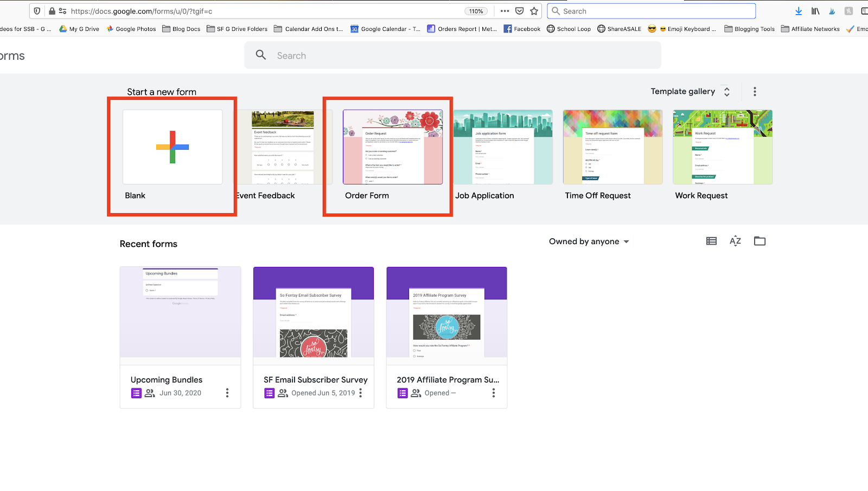This screenshot has height=491, width=868.
Task: Open the SF G Drive Folders bookmark folder
Action: [x=237, y=29]
